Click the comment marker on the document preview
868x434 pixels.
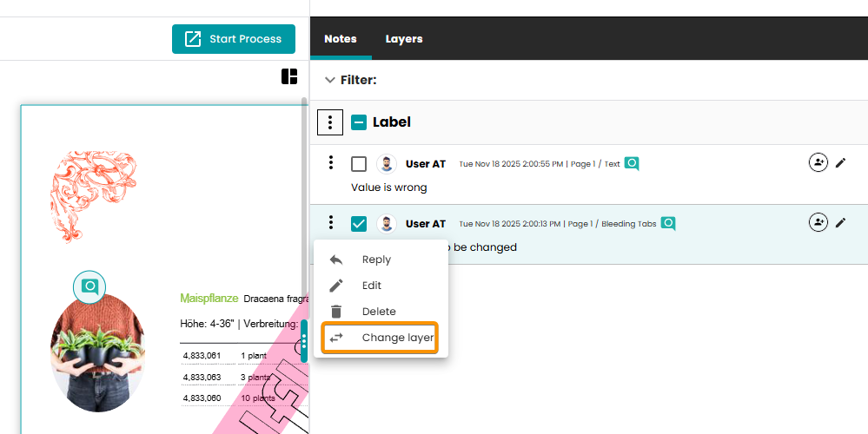(x=89, y=287)
